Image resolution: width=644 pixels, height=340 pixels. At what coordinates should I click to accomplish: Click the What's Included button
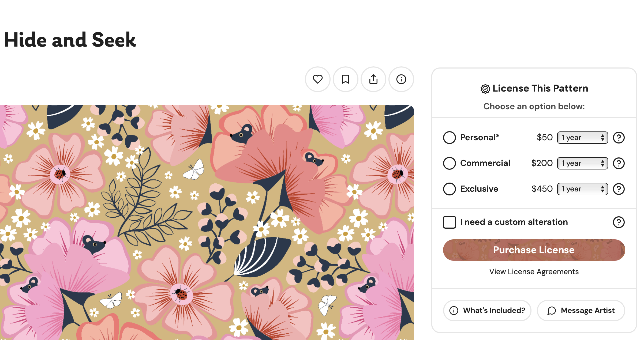[x=487, y=311]
